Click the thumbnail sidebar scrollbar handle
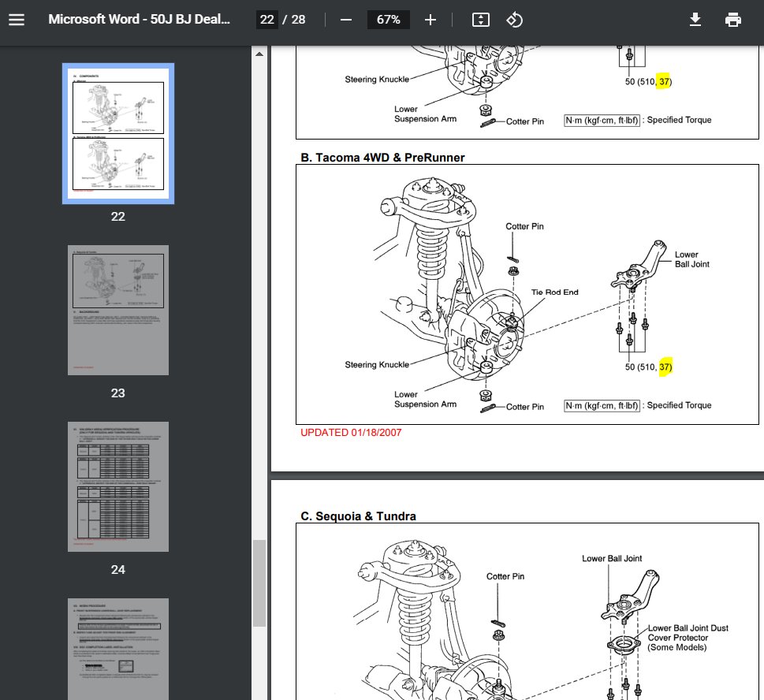Image resolution: width=764 pixels, height=700 pixels. (259, 583)
